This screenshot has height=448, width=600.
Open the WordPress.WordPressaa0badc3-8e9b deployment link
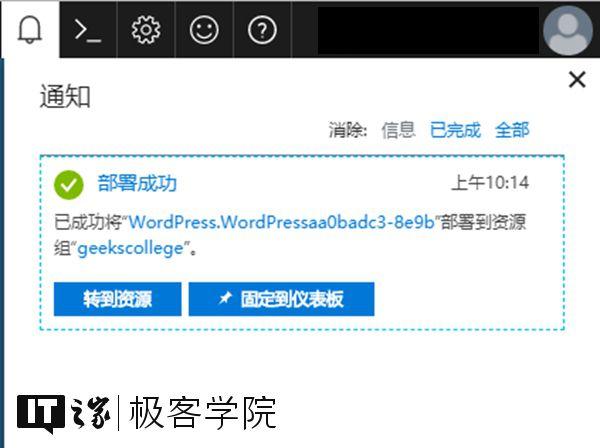(282, 222)
